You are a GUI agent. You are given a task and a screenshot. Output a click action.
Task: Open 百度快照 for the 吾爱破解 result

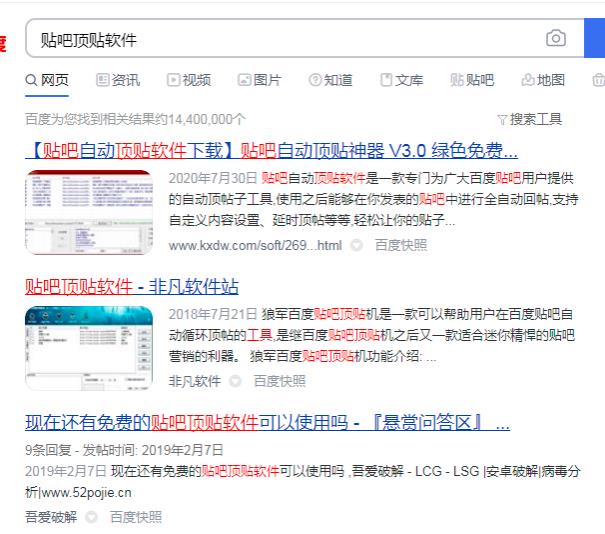pos(136,517)
